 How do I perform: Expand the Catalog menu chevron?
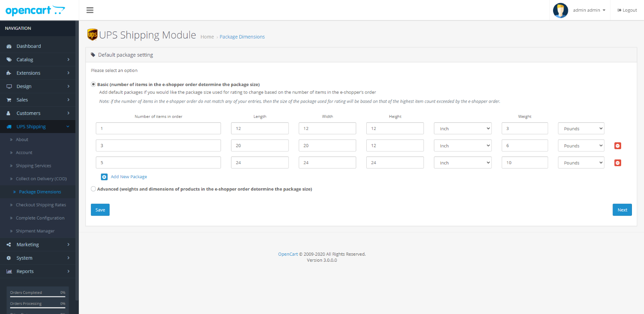point(68,60)
